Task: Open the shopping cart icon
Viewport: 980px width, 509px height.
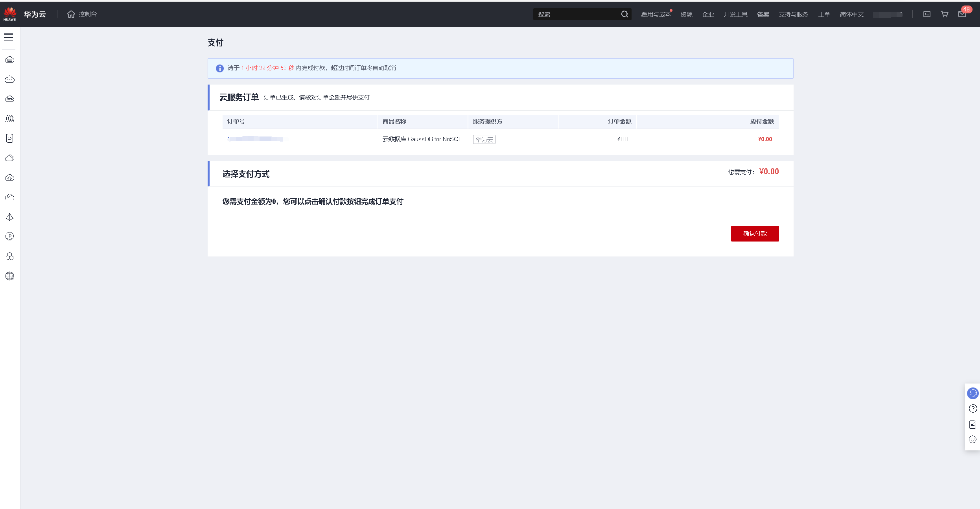Action: pos(944,14)
